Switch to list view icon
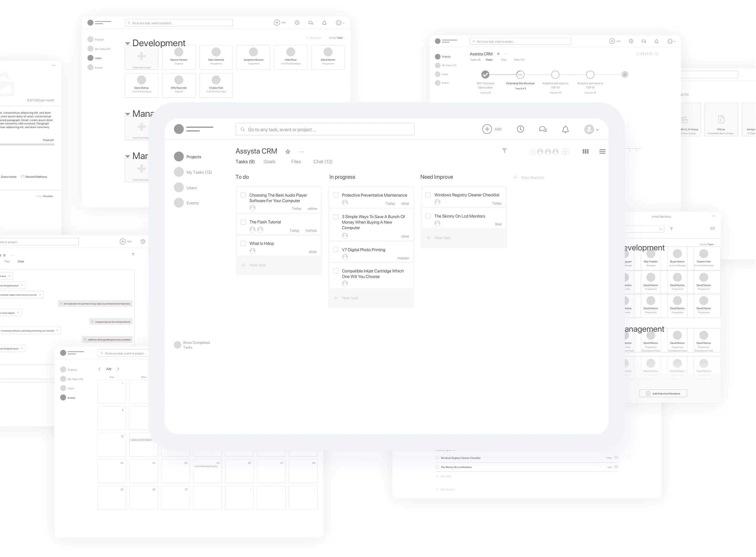 click(602, 151)
